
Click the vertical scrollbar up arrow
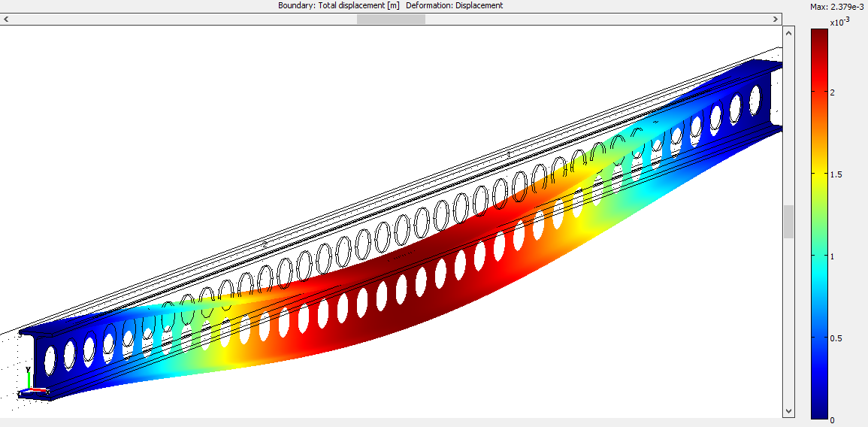tap(789, 33)
